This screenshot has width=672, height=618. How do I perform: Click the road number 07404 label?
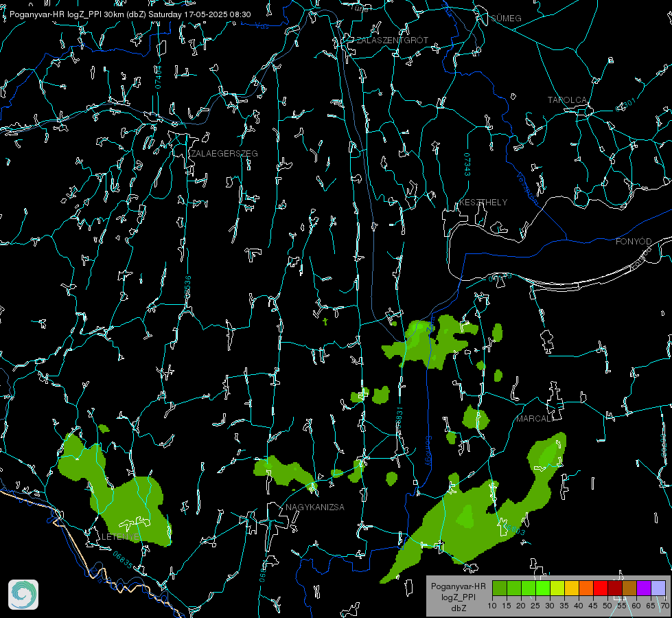point(159,77)
